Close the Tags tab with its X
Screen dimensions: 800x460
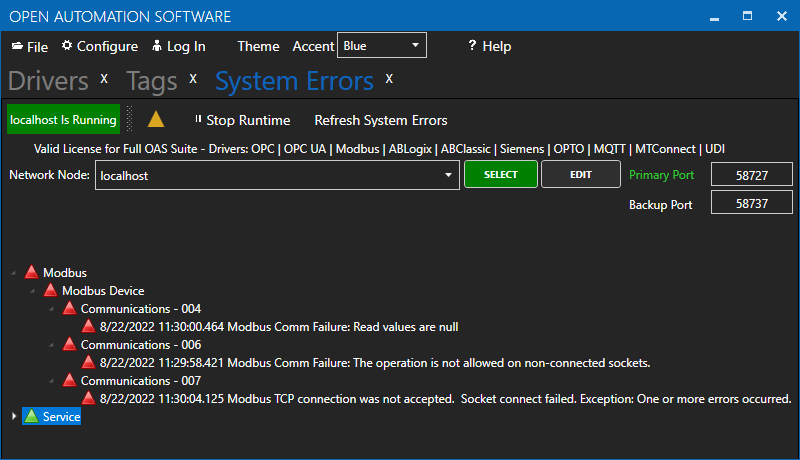coord(193,79)
